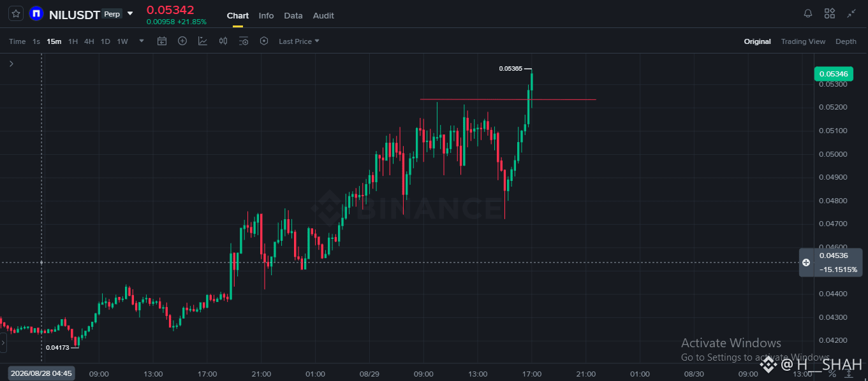868x381 pixels.
Task: Add NILUSDT to favorites with star
Action: pos(17,13)
